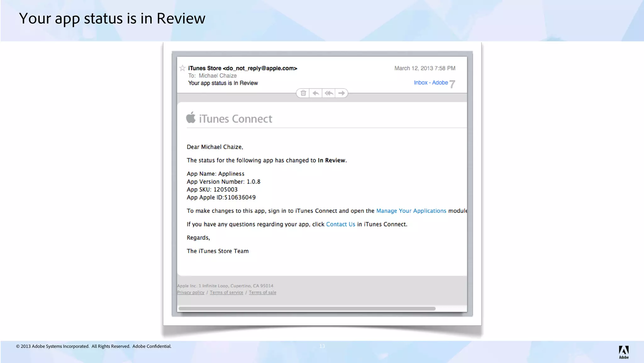Click the date March 12, 2013 7:58 PM
This screenshot has height=363, width=644.
tap(425, 68)
